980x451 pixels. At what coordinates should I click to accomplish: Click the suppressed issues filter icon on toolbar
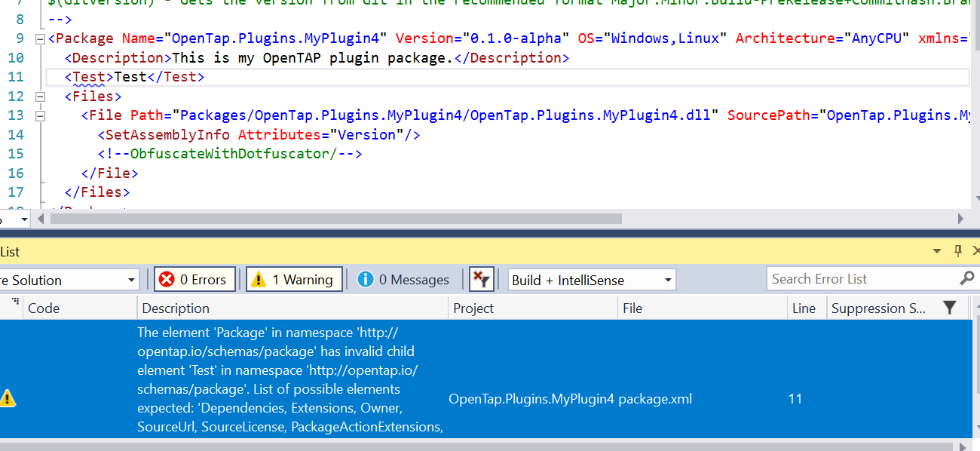tap(481, 278)
